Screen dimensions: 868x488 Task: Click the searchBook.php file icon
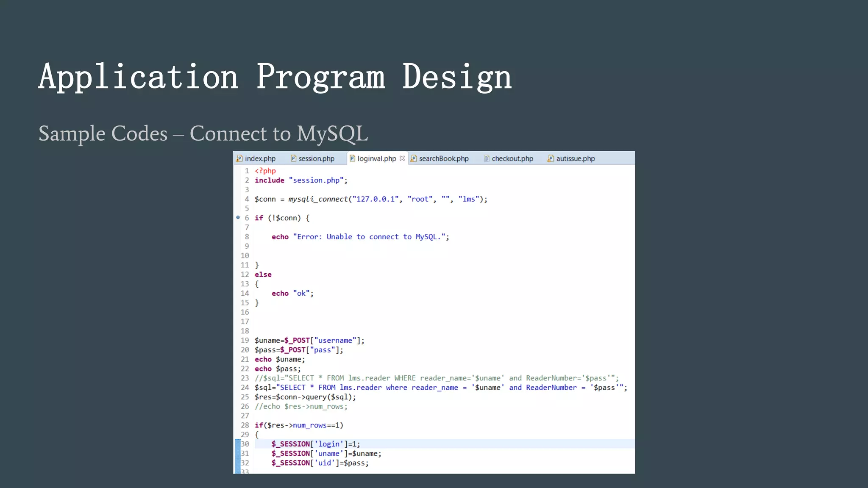coord(414,158)
